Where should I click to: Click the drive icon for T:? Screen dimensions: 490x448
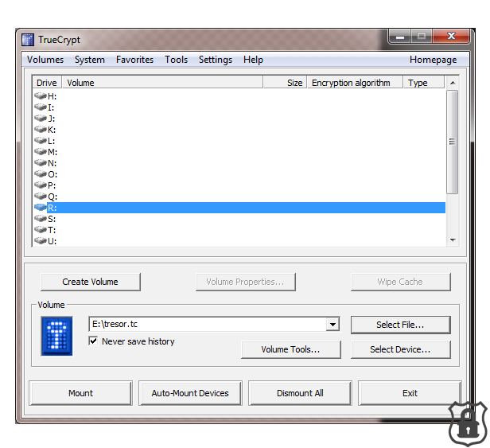tap(41, 230)
